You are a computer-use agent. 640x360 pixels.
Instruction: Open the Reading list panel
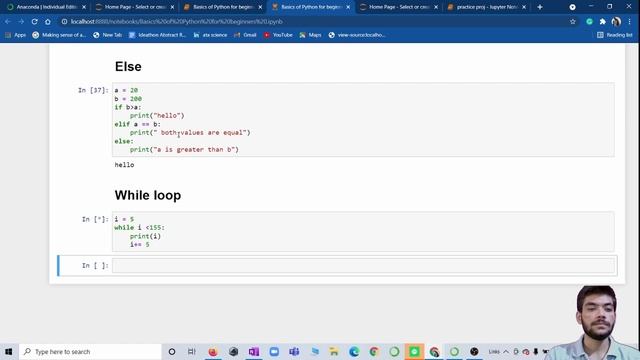(615, 35)
